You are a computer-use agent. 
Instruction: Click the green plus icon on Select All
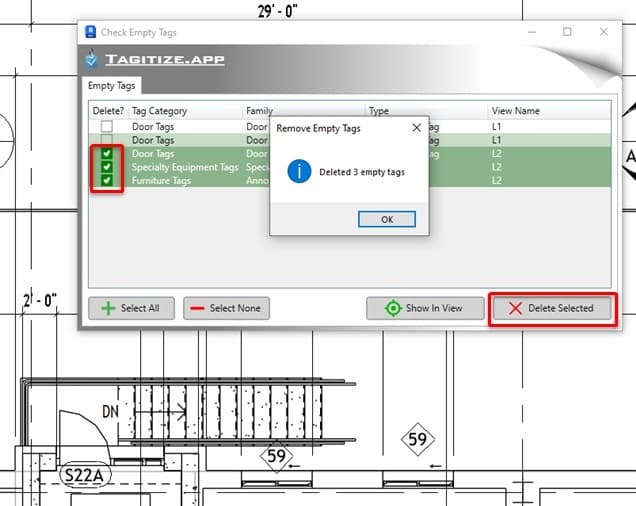pos(108,308)
